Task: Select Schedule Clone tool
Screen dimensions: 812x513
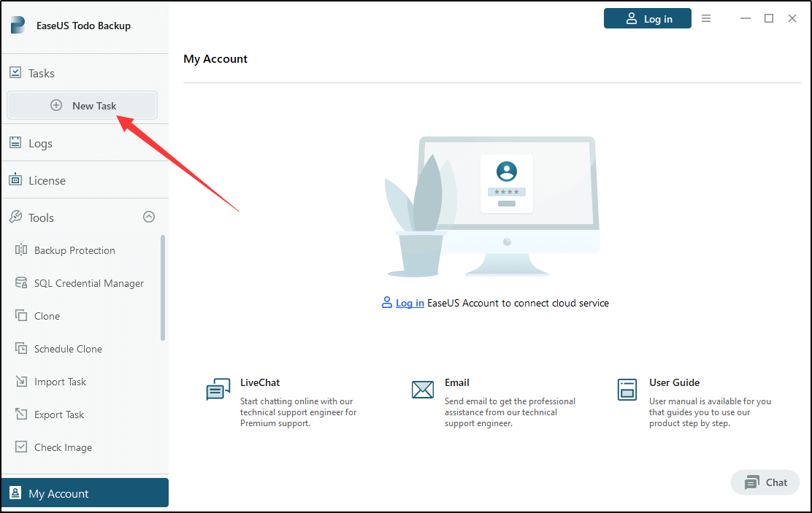Action: (69, 349)
